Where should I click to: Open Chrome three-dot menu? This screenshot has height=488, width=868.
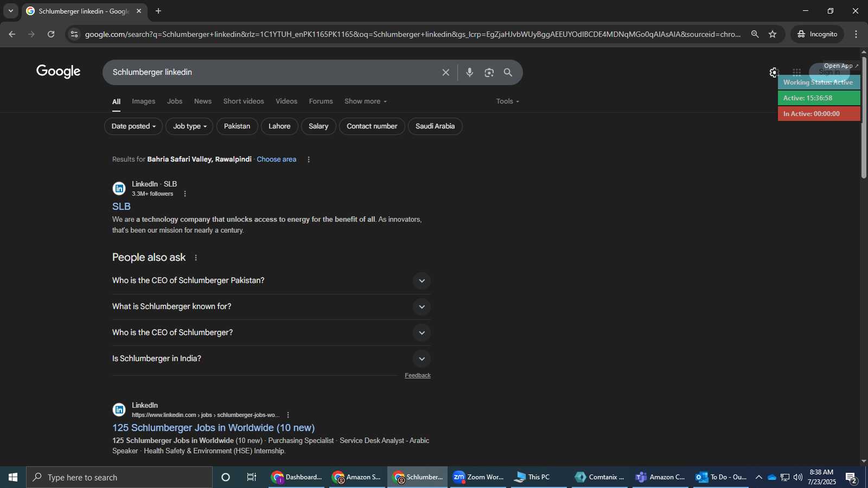coord(856,34)
